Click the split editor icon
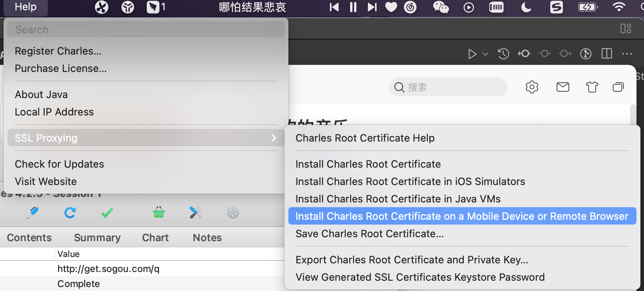The width and height of the screenshot is (644, 291). point(606,53)
